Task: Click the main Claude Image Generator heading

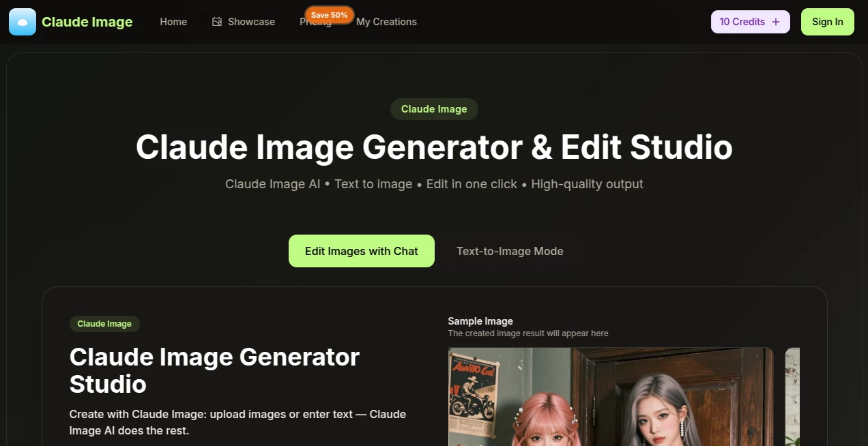Action: click(x=434, y=147)
